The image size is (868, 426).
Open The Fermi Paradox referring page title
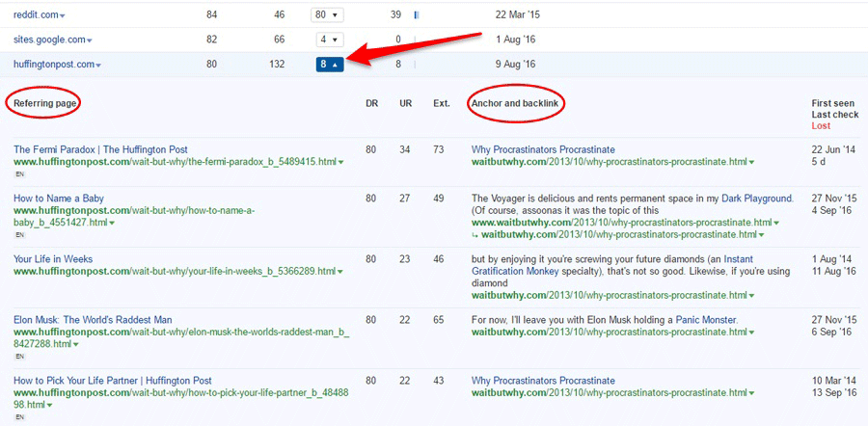click(100, 149)
